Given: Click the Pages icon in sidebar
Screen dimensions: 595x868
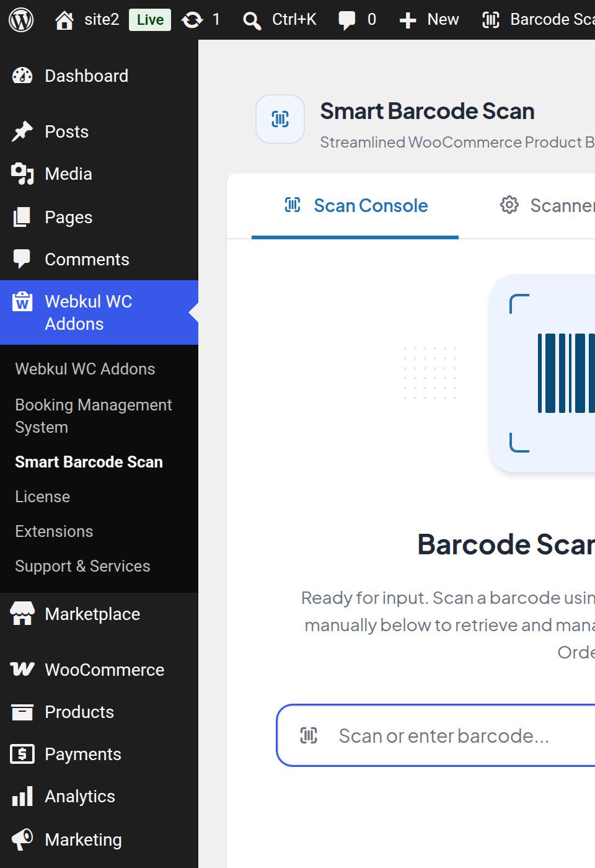Looking at the screenshot, I should tap(22, 217).
